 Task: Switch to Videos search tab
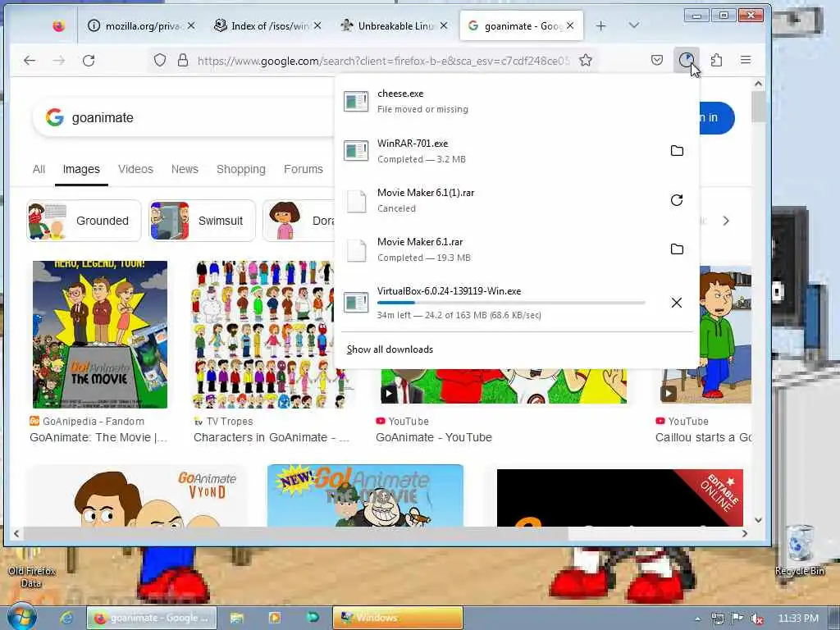pos(135,169)
